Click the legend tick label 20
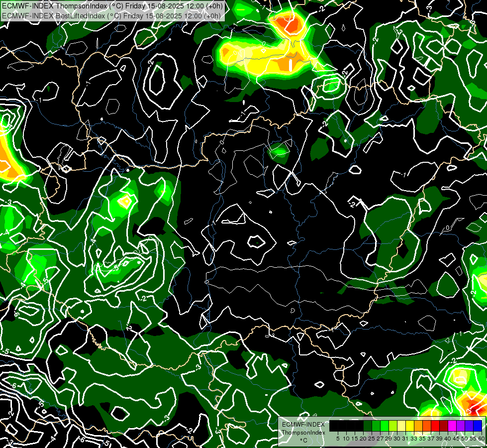Viewport: 487px width, 448px height. (x=363, y=439)
